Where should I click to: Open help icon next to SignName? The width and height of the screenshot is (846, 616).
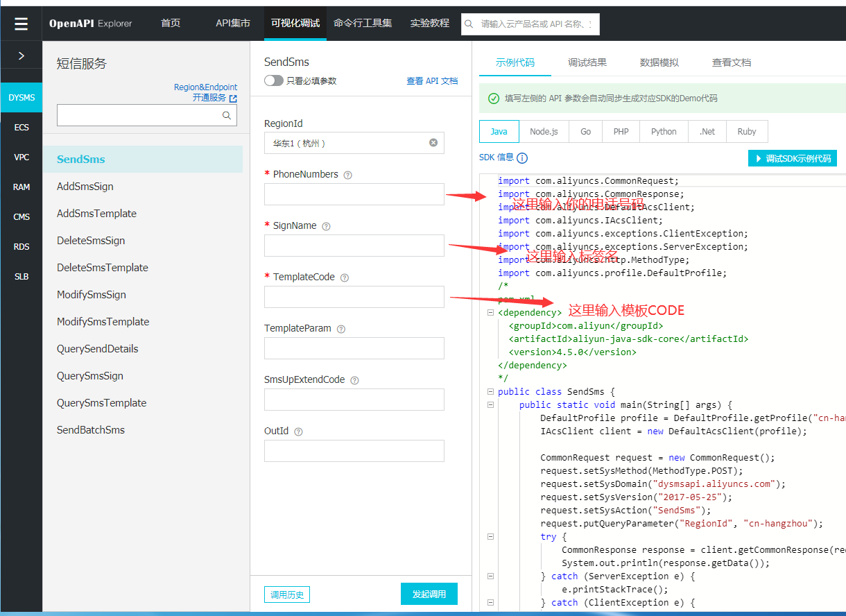coord(326,226)
